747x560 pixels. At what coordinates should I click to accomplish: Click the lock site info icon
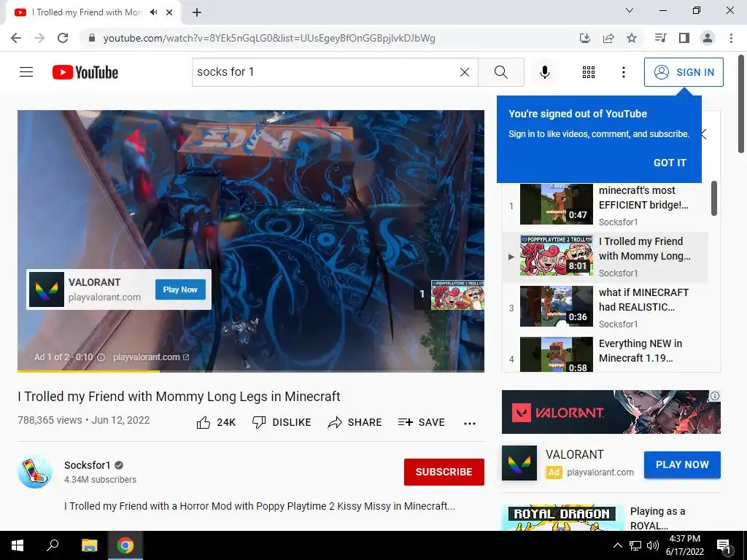92,38
